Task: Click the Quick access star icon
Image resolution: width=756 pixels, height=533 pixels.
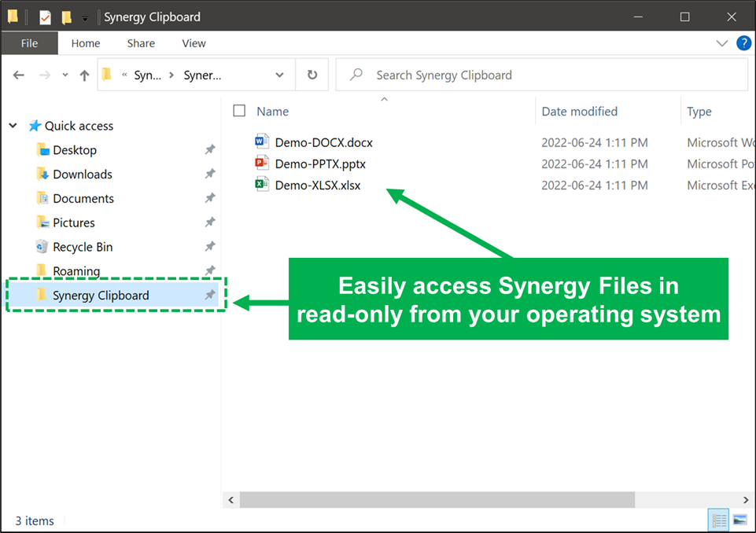Action: tap(35, 126)
